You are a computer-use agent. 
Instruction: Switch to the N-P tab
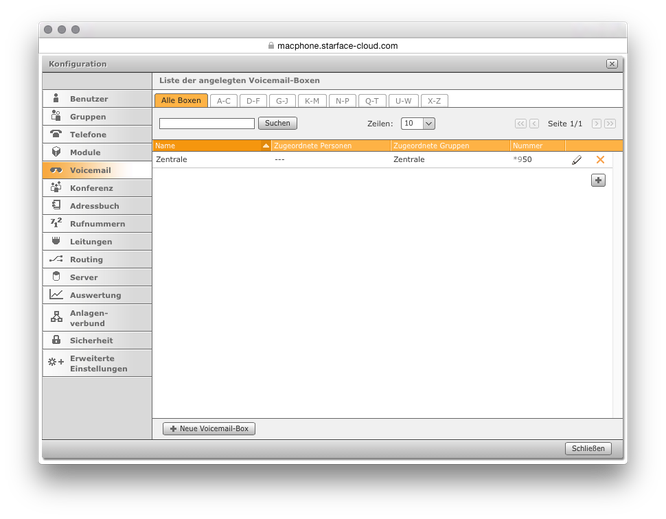[x=342, y=101]
